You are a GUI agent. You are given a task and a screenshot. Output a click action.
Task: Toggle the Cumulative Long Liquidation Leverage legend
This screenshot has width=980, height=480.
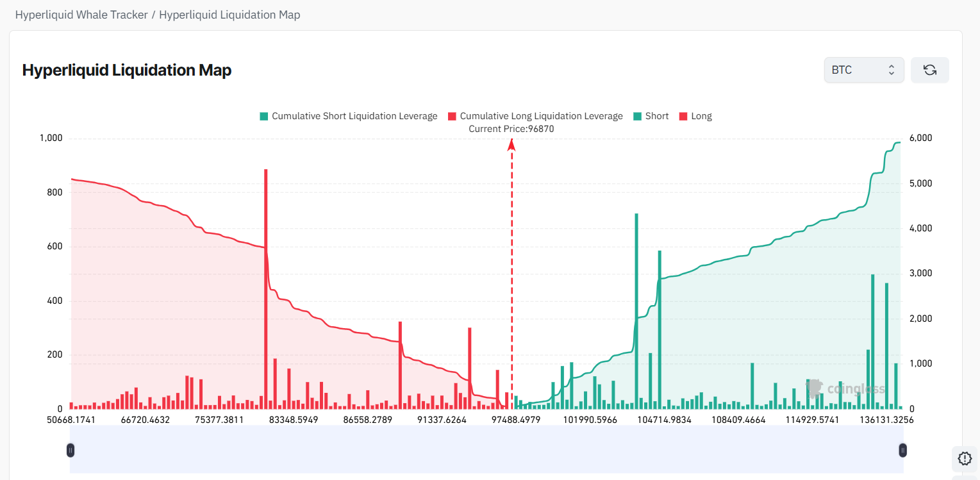[535, 116]
